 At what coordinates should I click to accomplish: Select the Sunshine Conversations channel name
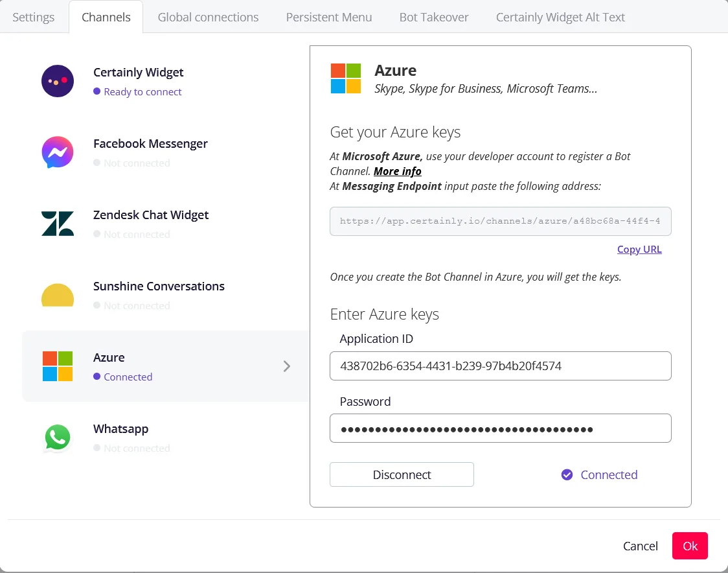[x=159, y=286]
